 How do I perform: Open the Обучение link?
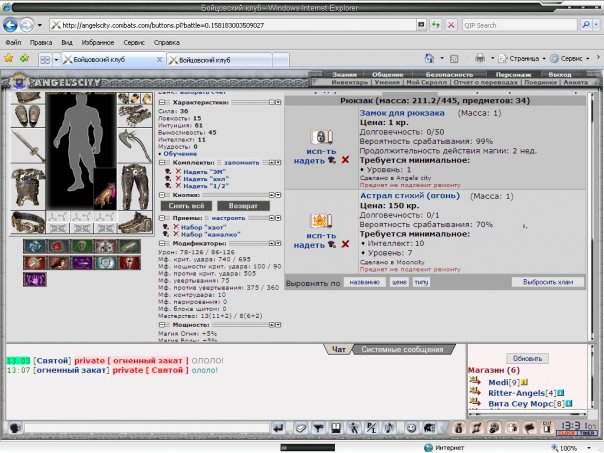point(180,154)
